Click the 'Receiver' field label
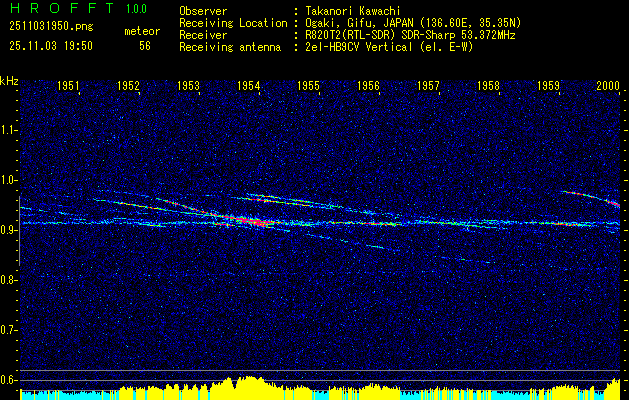The image size is (629, 400). point(203,35)
